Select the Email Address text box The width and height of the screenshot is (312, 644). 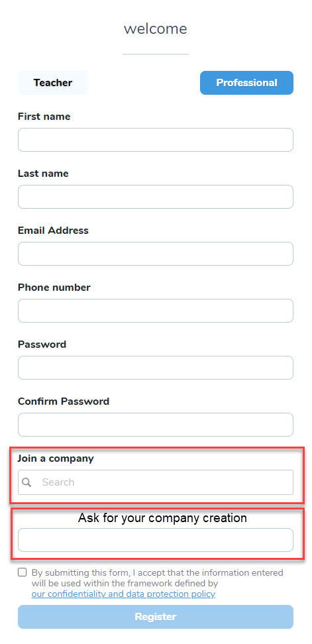[156, 254]
